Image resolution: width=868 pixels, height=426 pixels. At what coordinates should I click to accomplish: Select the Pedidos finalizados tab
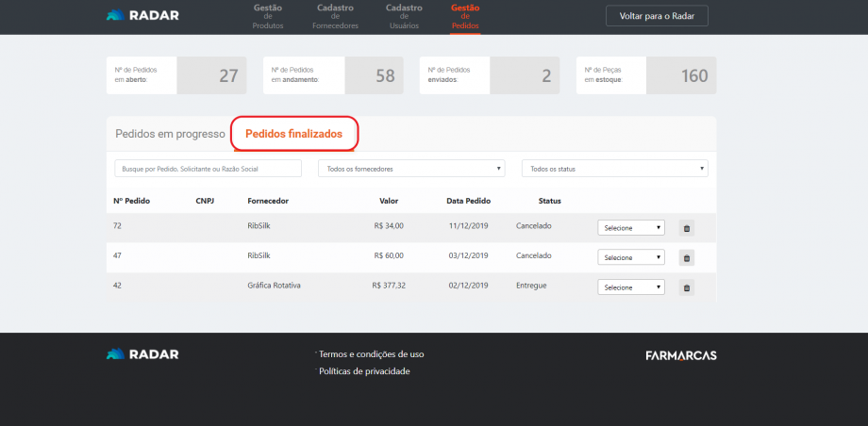click(293, 134)
